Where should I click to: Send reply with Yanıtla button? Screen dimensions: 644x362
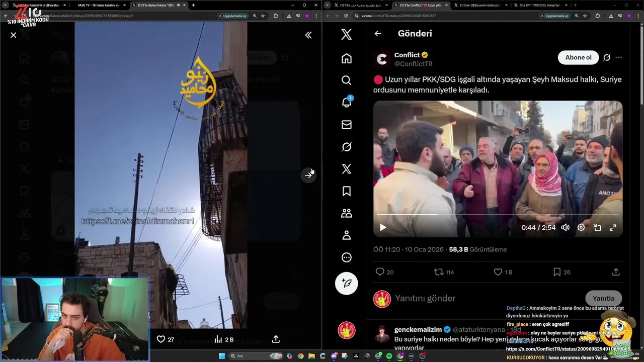click(604, 298)
